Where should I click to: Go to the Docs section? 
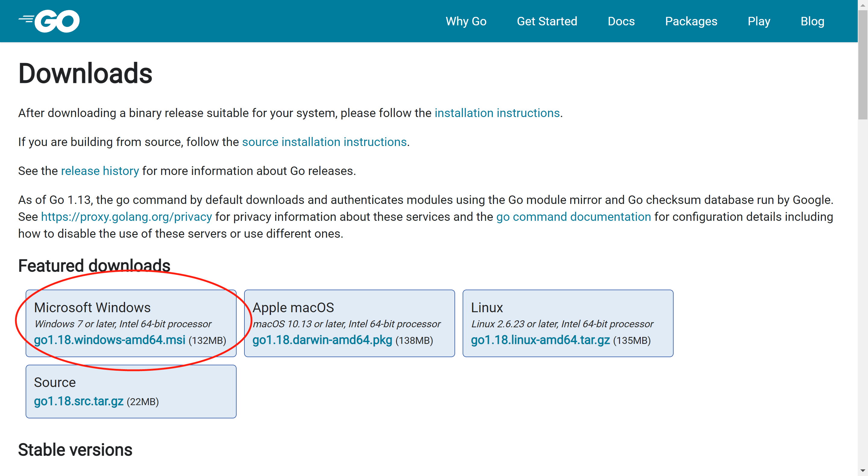point(621,21)
